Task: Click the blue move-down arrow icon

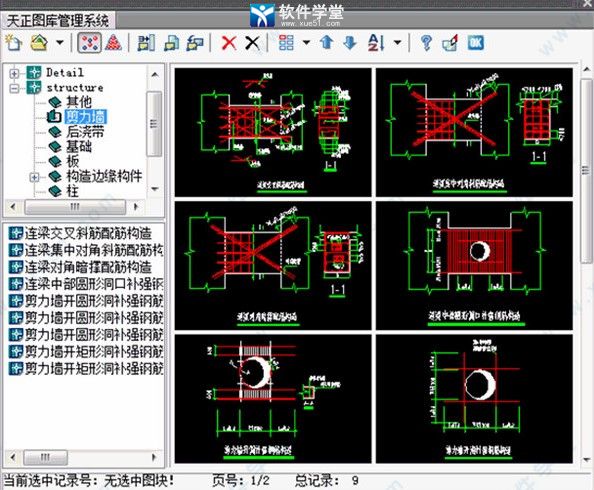Action: 350,42
